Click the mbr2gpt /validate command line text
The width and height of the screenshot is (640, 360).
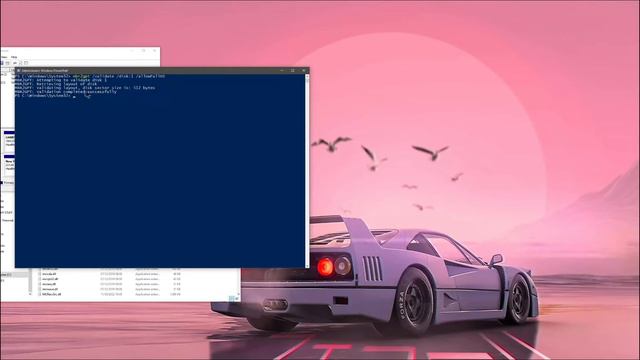(119, 76)
